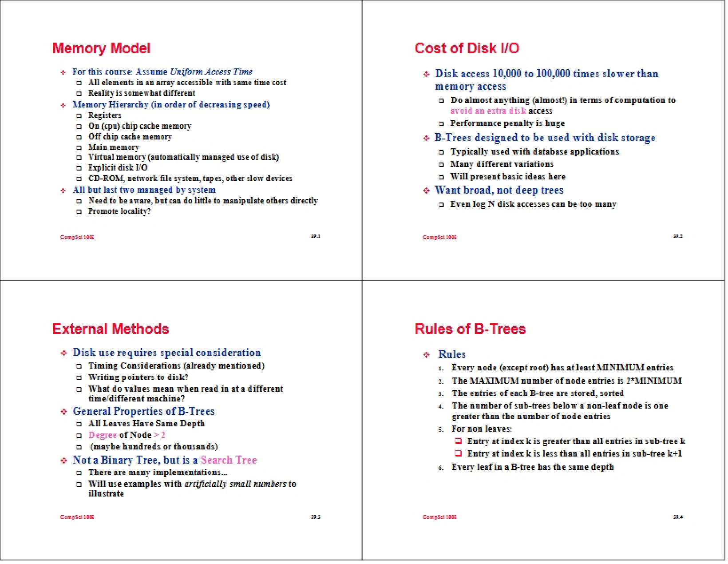Image resolution: width=728 pixels, height=564 pixels.
Task: Click 'Off chip cache memory' line
Action: coord(130,137)
